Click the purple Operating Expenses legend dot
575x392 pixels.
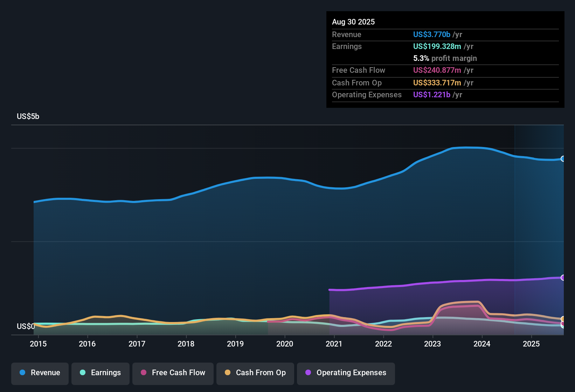(x=308, y=372)
